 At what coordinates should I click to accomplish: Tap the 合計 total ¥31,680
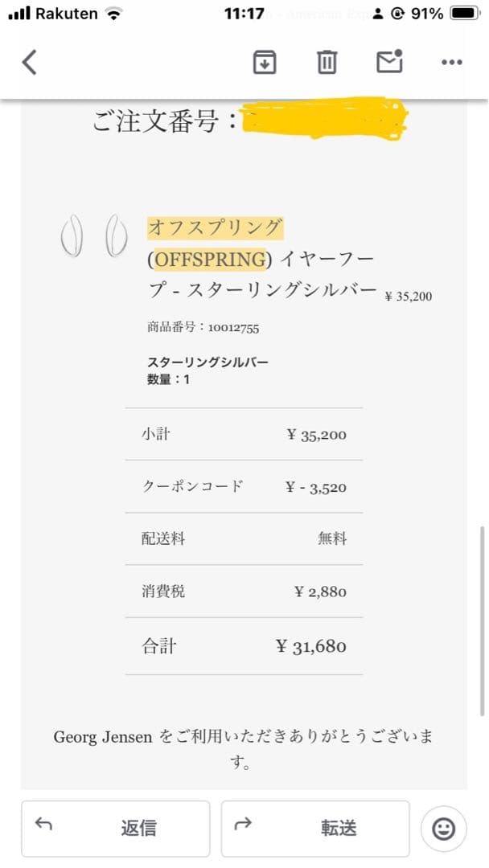click(312, 645)
